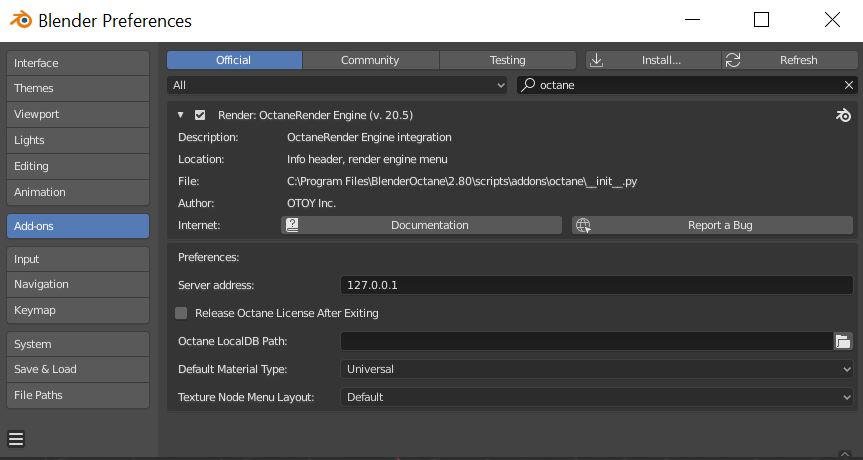The width and height of the screenshot is (863, 460).
Task: Open the All category dropdown
Action: (337, 85)
